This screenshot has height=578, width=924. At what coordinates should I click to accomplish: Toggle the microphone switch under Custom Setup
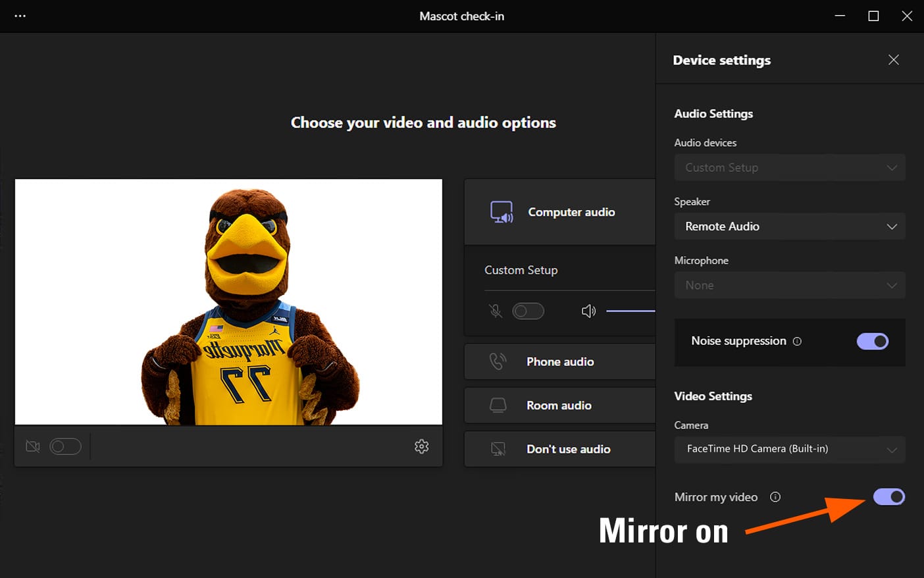(x=528, y=311)
